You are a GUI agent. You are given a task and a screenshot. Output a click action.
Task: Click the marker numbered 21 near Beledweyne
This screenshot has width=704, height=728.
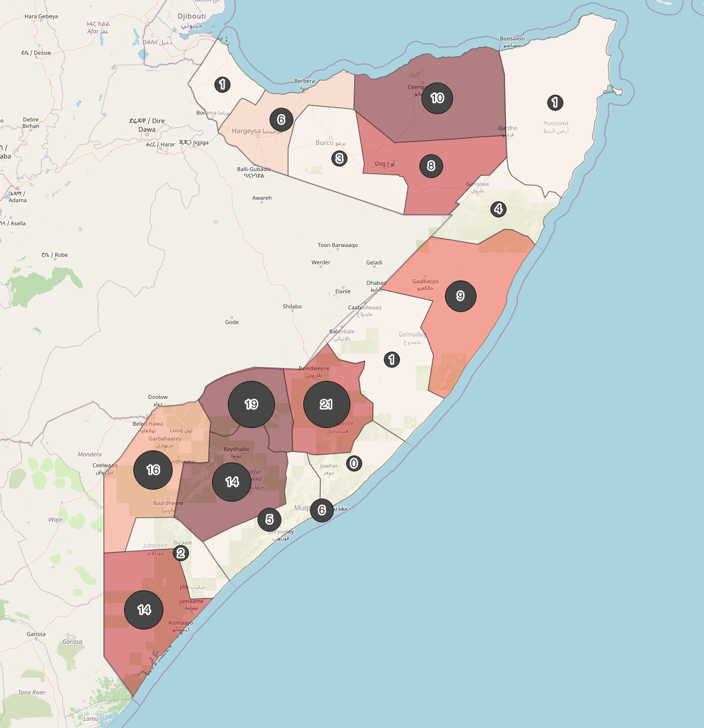point(326,404)
